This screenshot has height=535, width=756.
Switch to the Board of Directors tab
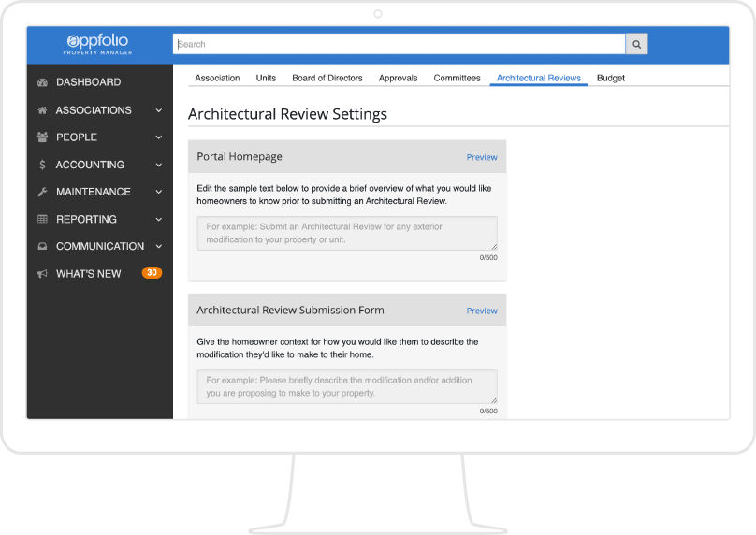pyautogui.click(x=327, y=78)
